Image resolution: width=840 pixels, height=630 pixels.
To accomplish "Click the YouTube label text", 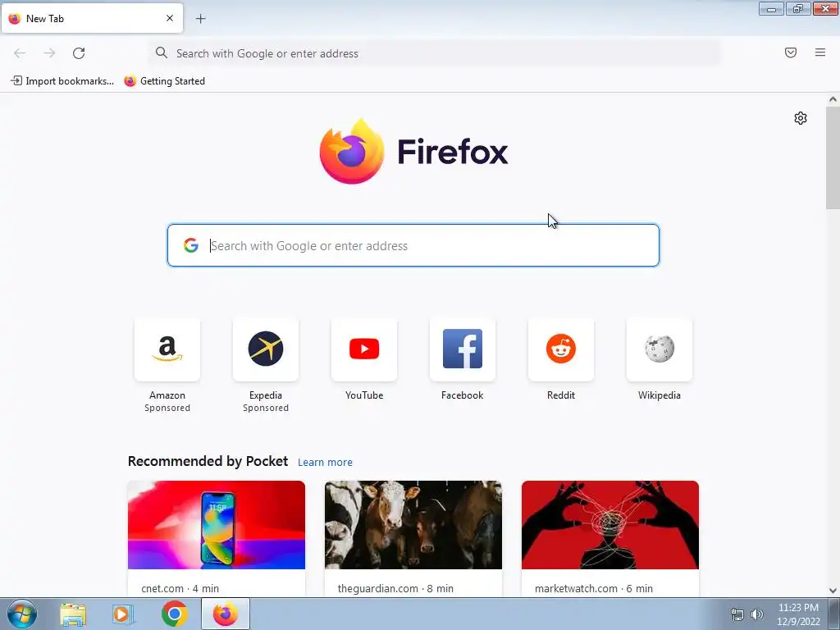I will (x=364, y=395).
